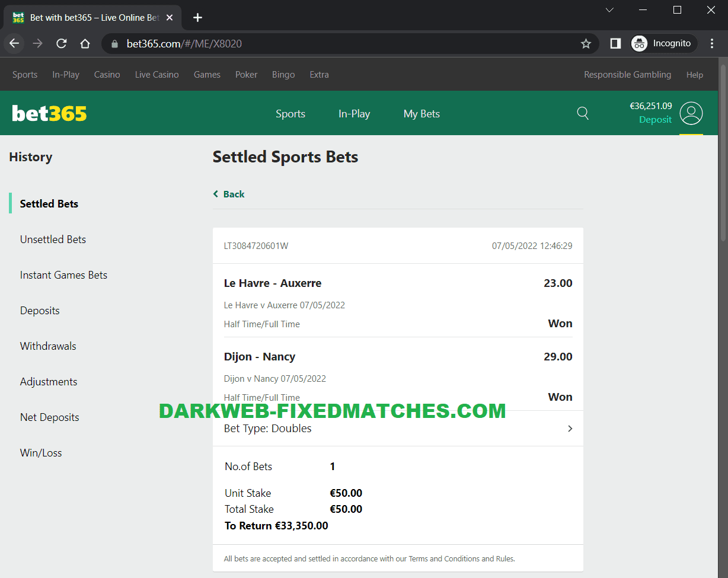Click the browser forward arrow
Screen dimensions: 728x578
37,43
